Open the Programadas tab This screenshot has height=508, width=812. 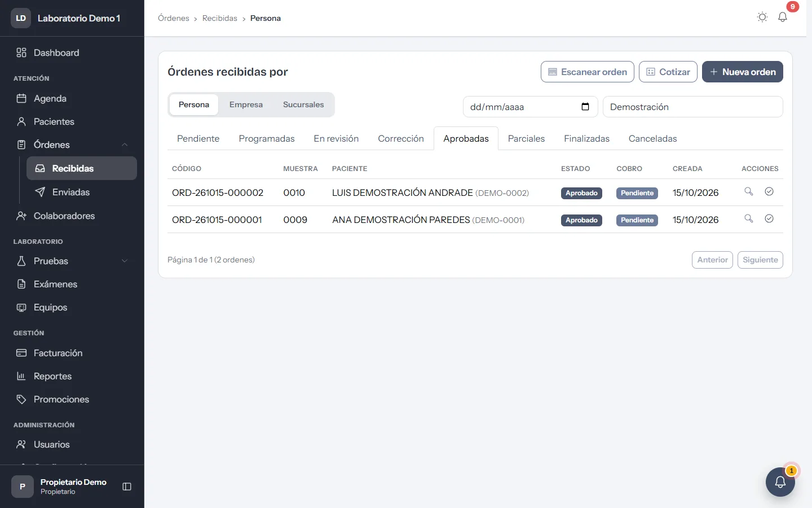pyautogui.click(x=267, y=138)
